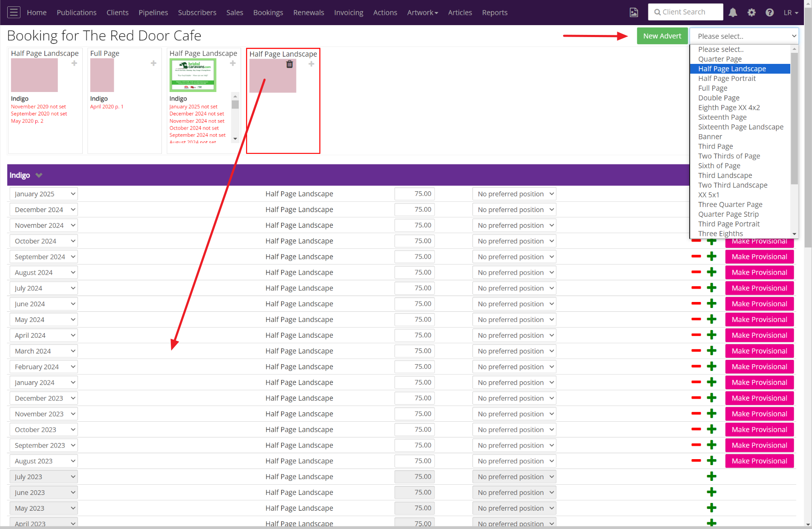Select Half Page Portrait from the list

point(727,78)
